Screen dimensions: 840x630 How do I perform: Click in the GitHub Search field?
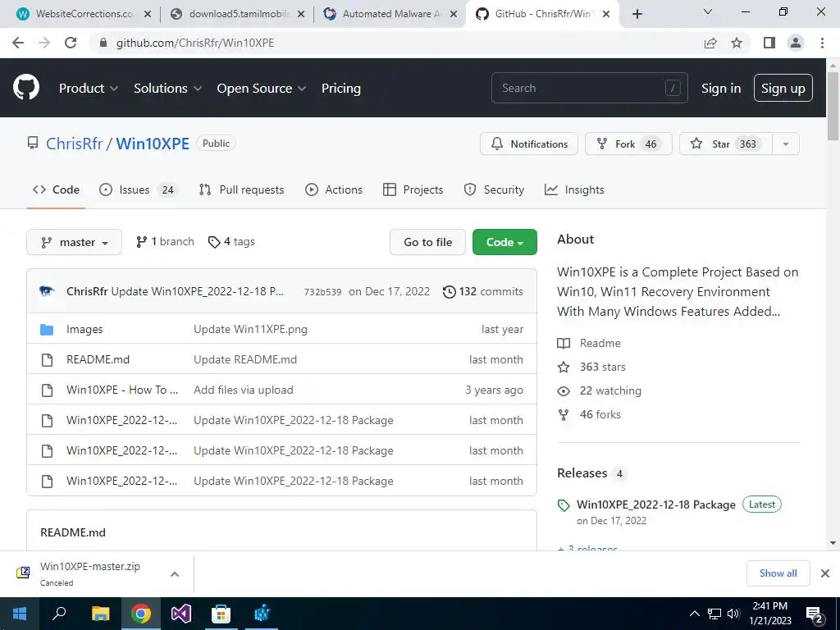pyautogui.click(x=589, y=88)
